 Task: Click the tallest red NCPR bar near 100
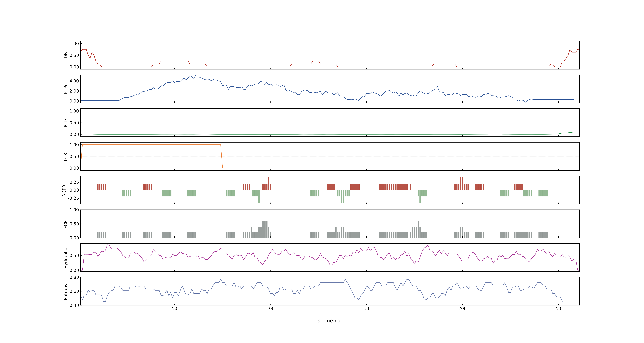pyautogui.click(x=269, y=184)
